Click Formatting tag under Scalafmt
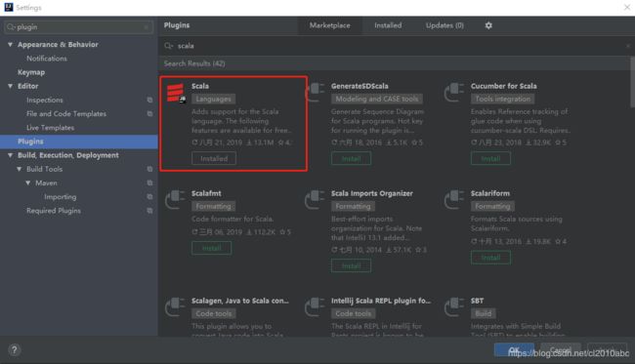The image size is (635, 364). (x=213, y=206)
